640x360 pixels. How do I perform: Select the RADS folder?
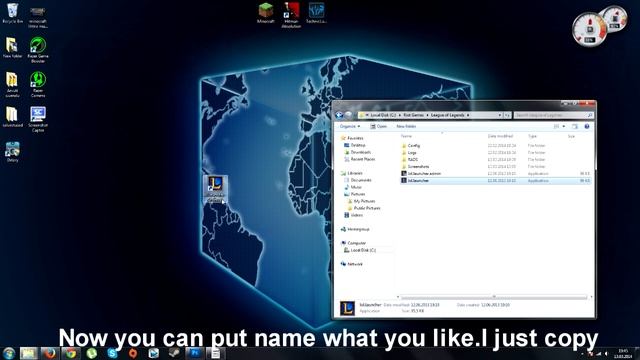coord(413,160)
